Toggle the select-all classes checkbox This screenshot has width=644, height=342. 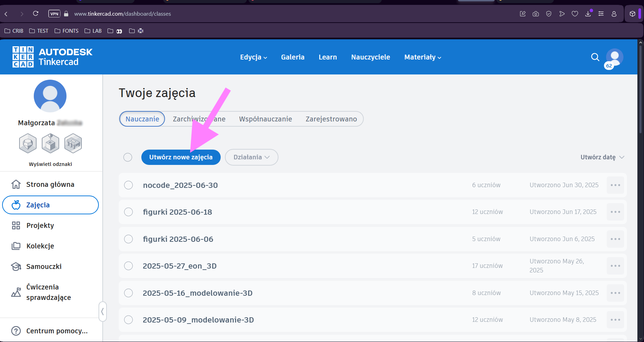(x=128, y=157)
